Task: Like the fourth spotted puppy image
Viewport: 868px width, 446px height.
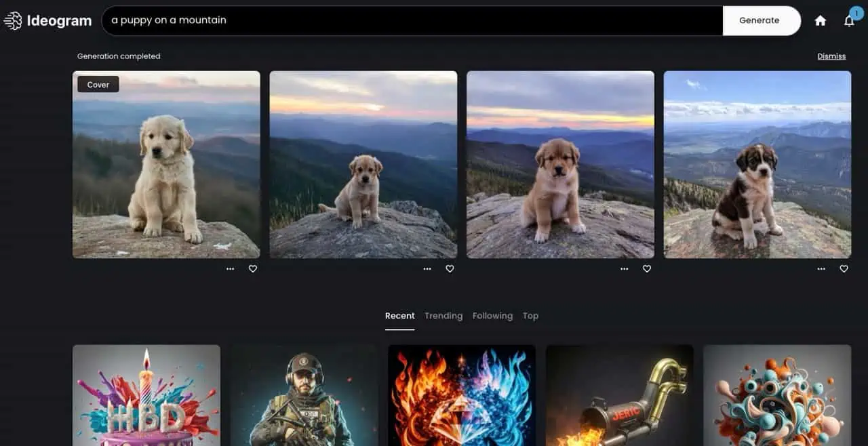Action: [844, 269]
